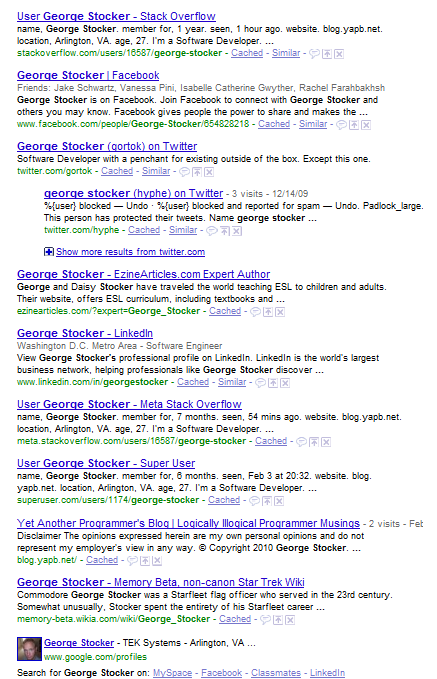Comment on the Super User result

pos(255,501)
